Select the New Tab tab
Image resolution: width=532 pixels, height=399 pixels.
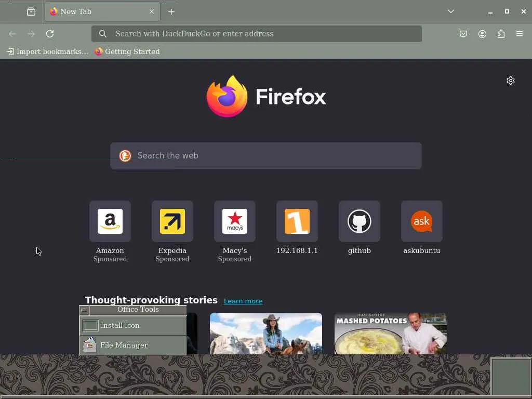click(x=102, y=11)
